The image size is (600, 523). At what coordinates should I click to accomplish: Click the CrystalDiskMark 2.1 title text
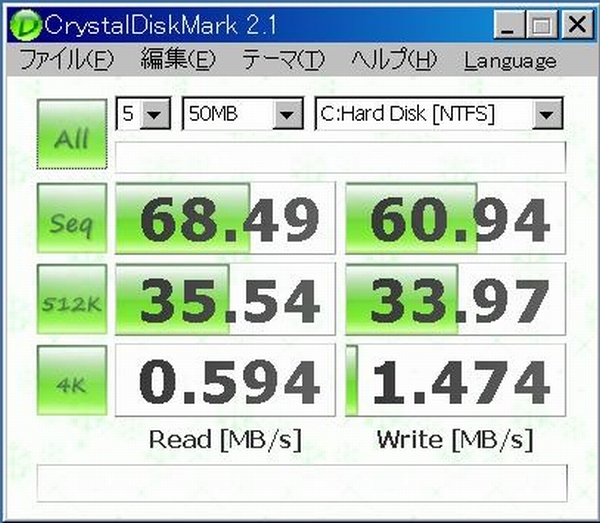(160, 25)
